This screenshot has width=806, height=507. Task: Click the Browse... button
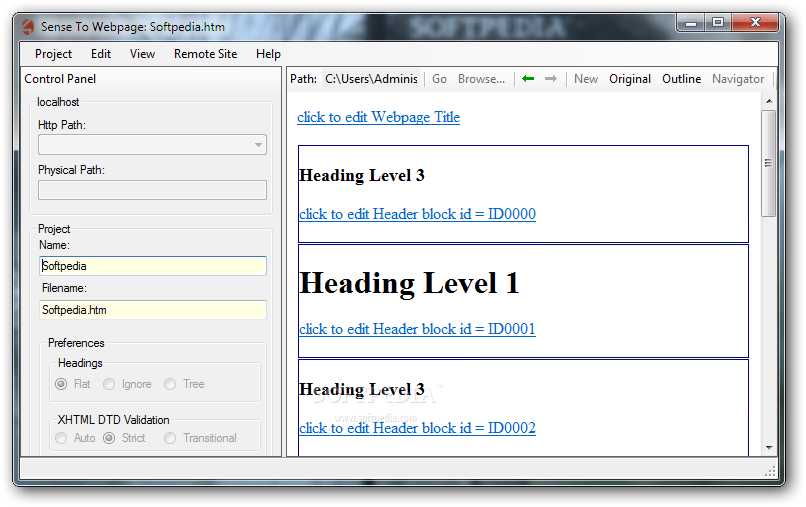pos(482,79)
